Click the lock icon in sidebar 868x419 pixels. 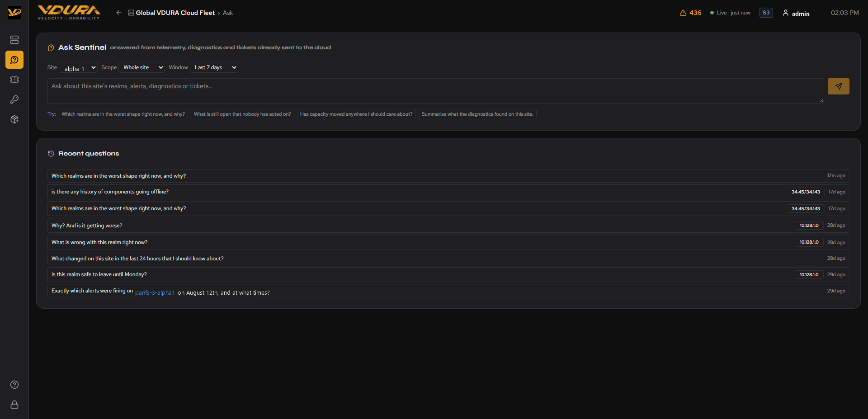tap(14, 405)
